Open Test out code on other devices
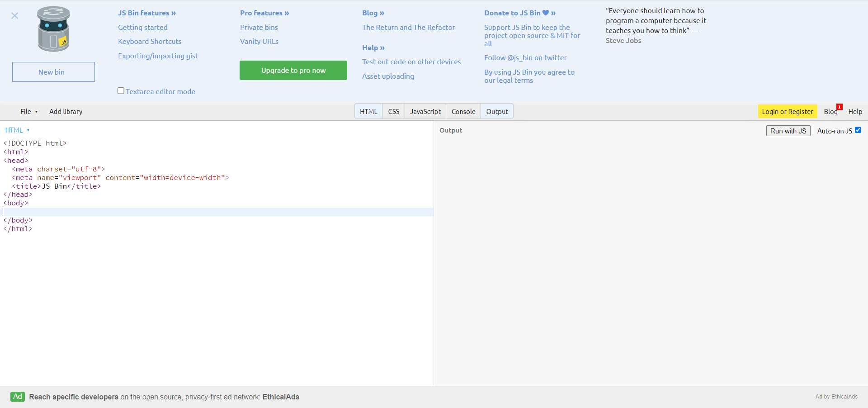Viewport: 868px width, 408px height. 411,62
